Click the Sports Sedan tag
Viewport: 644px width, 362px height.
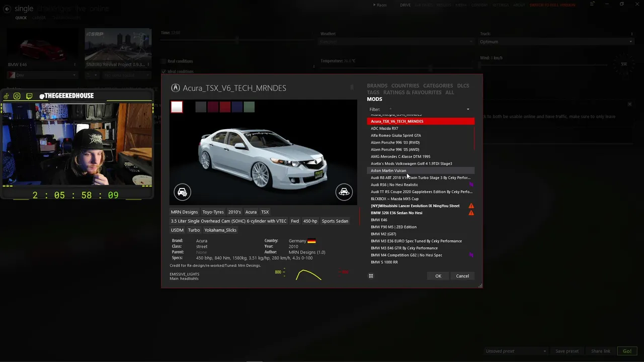(x=335, y=221)
